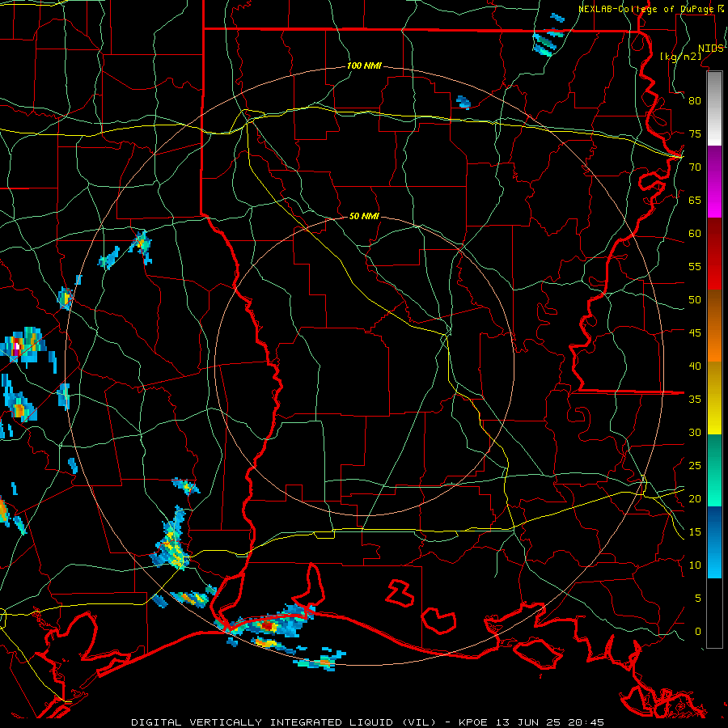This screenshot has width=728, height=728.
Task: Click the 10 value on the VIL scale
Action: coord(695,565)
